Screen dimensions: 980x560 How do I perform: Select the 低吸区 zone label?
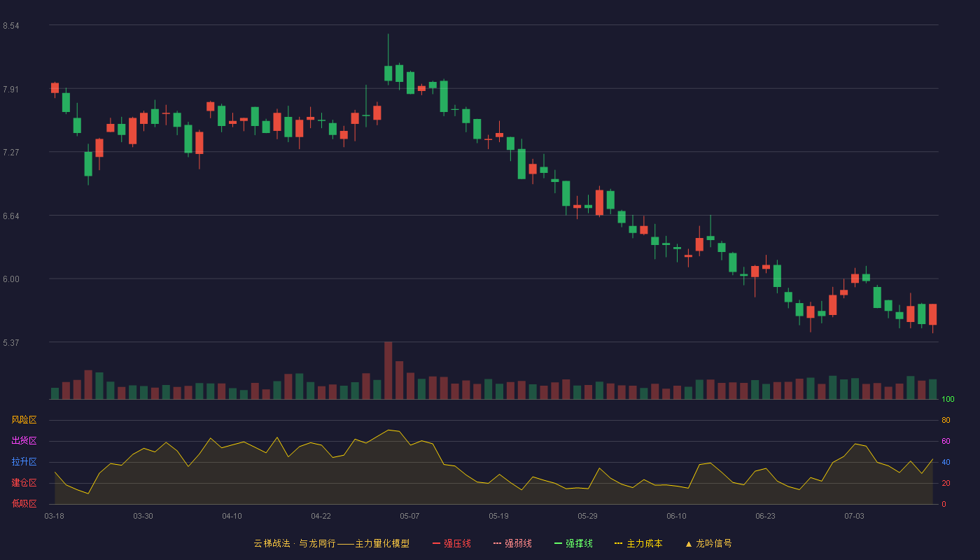[x=24, y=504]
